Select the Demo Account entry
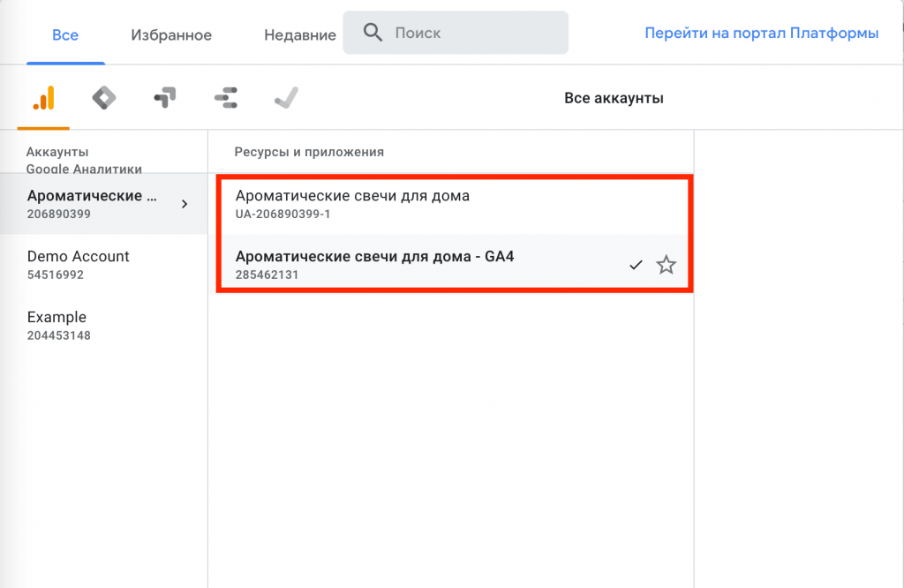The image size is (904, 588). [x=79, y=264]
